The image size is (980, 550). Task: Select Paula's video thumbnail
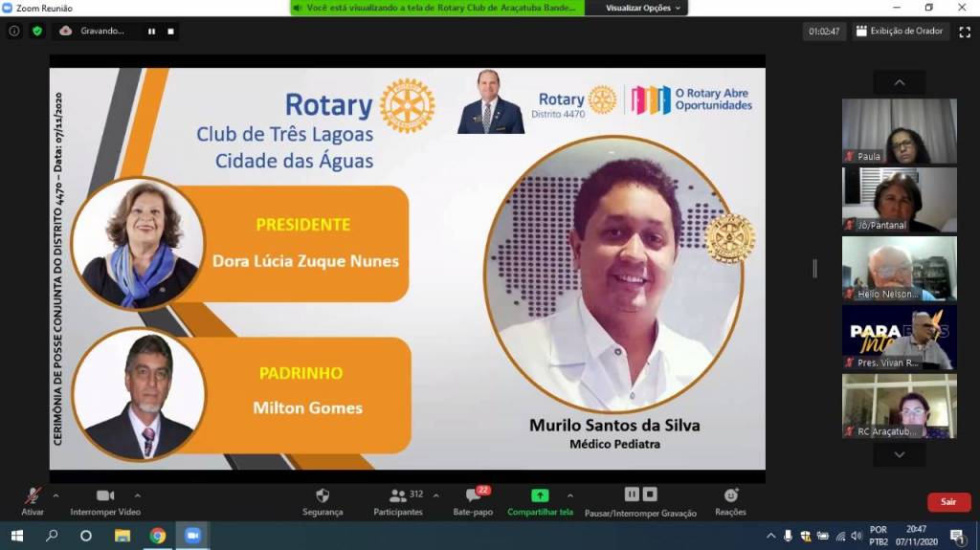click(899, 131)
